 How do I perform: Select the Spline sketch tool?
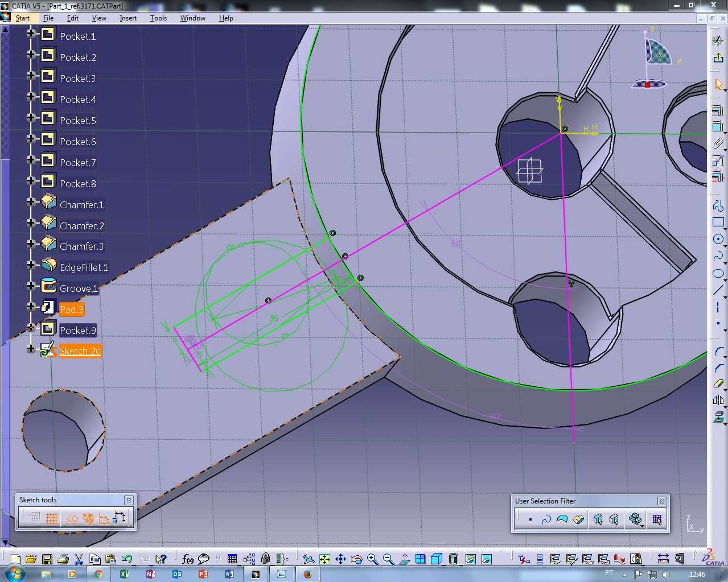(x=718, y=256)
